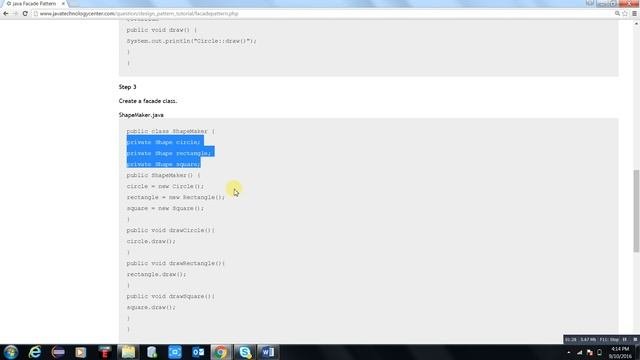Open Microsoft Word from taskbar
This screenshot has height=360, width=640.
click(x=268, y=352)
